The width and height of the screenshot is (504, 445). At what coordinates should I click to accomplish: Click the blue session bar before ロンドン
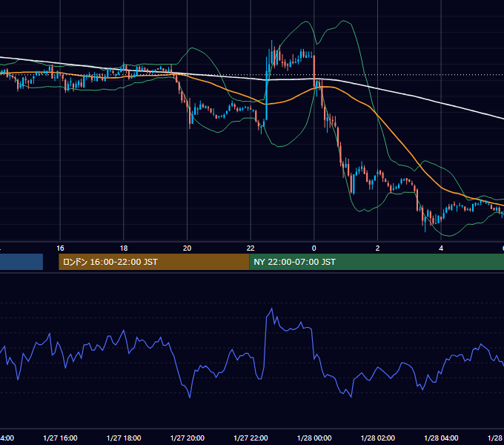[x=21, y=262]
